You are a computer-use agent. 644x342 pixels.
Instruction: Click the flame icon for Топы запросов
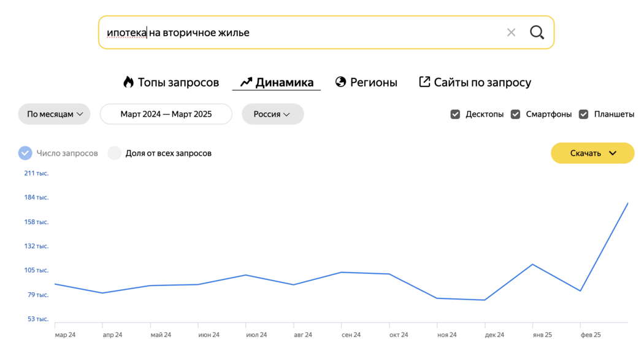pyautogui.click(x=129, y=82)
